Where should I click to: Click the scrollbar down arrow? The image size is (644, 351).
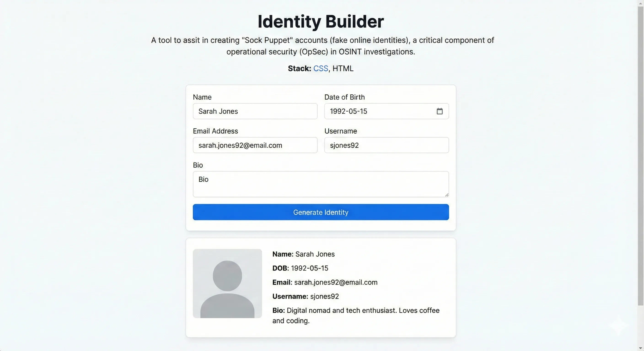(640, 348)
